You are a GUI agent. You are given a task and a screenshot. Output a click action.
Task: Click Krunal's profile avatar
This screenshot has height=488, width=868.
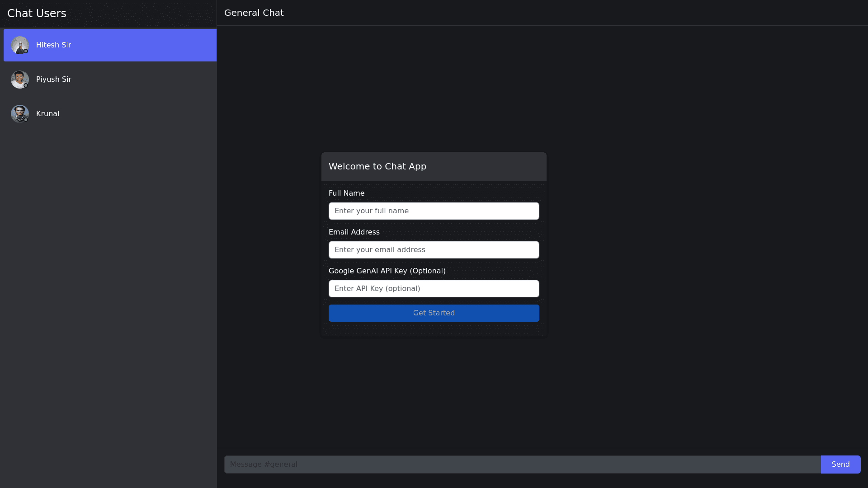[x=19, y=113]
